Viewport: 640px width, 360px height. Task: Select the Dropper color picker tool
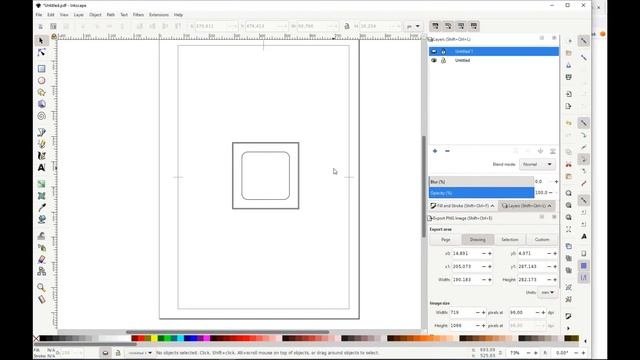(x=41, y=207)
